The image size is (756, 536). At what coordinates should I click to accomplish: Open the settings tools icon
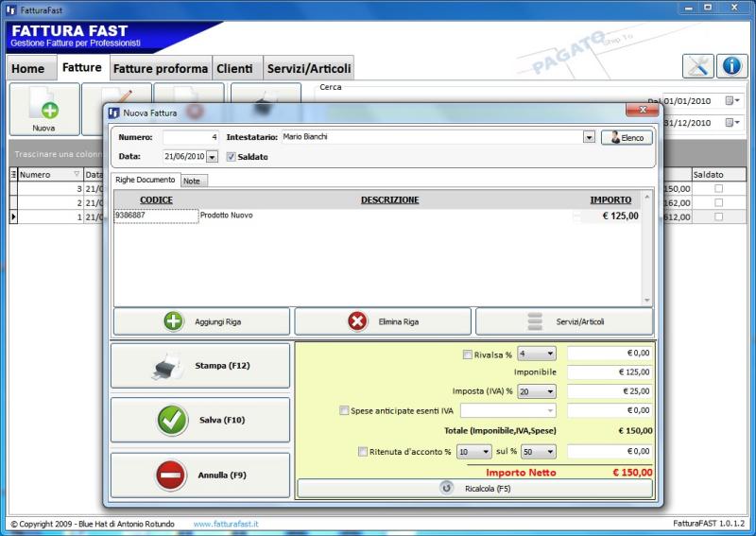tap(697, 66)
